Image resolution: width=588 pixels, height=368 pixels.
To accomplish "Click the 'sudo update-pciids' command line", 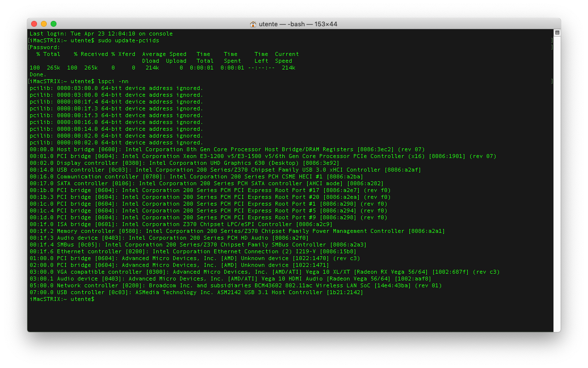I will (94, 40).
